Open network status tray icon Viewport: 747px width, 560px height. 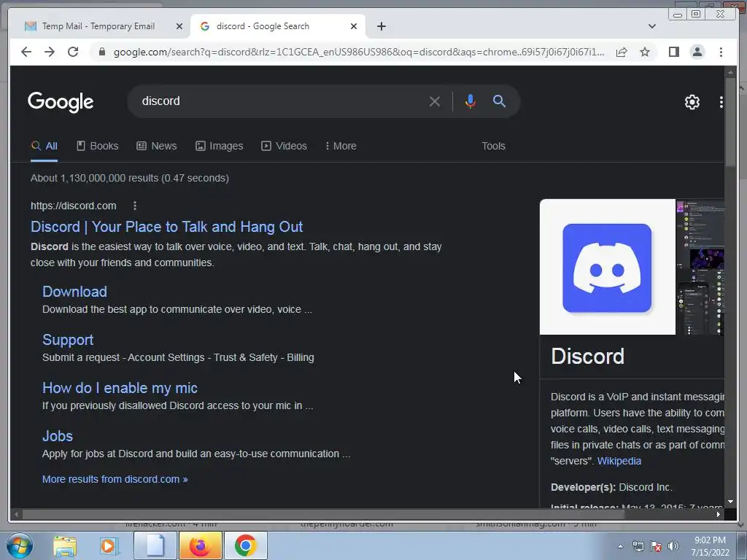(x=638, y=547)
